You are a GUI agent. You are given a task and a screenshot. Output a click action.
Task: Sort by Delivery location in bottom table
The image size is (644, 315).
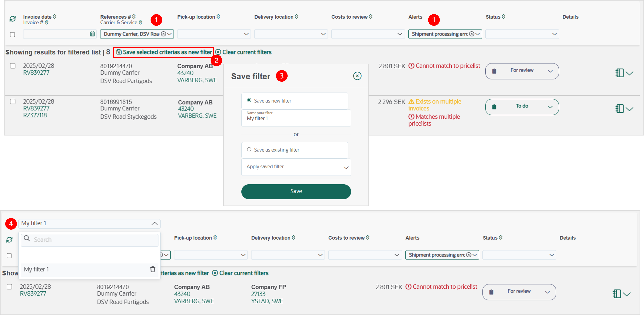[x=293, y=238]
